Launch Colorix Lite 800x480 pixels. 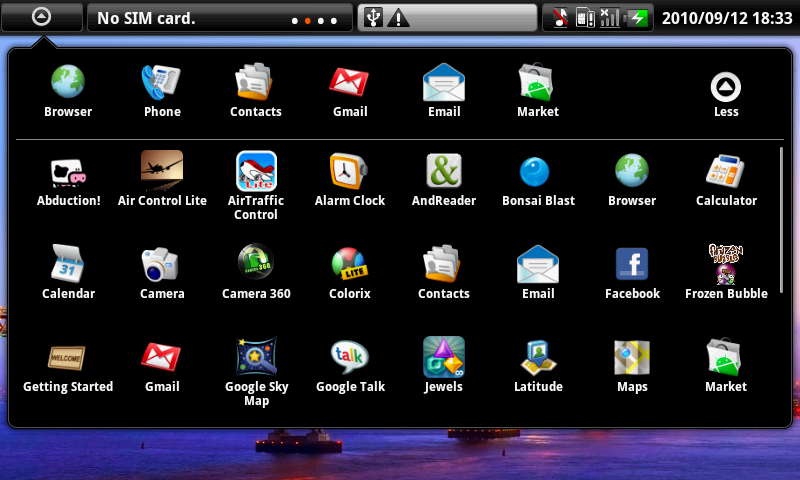(349, 273)
